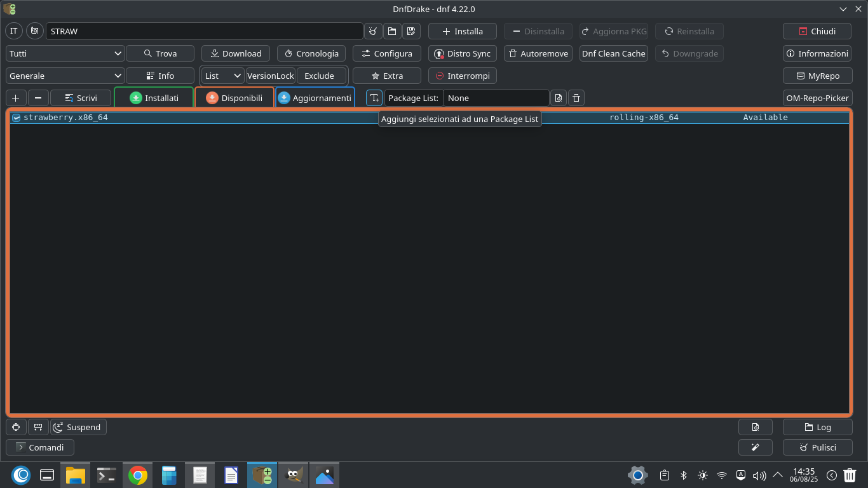Click the IT language button
Viewport: 868px width, 488px height.
(x=14, y=31)
